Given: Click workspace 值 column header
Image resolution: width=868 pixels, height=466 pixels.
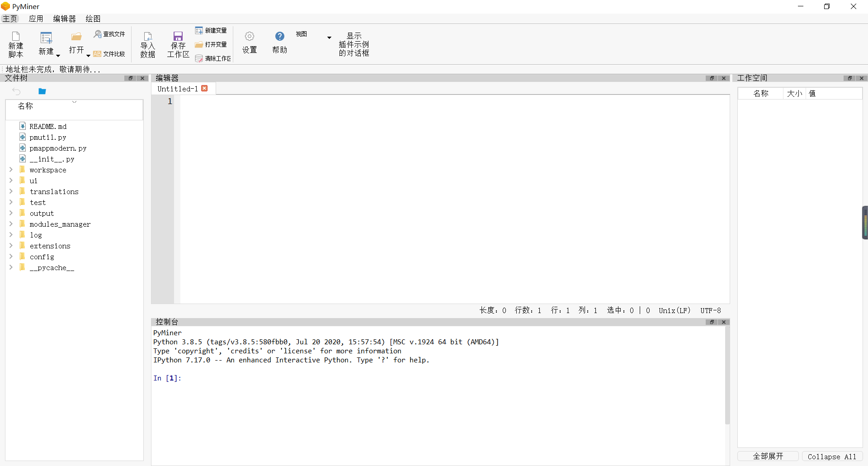Looking at the screenshot, I should point(834,94).
